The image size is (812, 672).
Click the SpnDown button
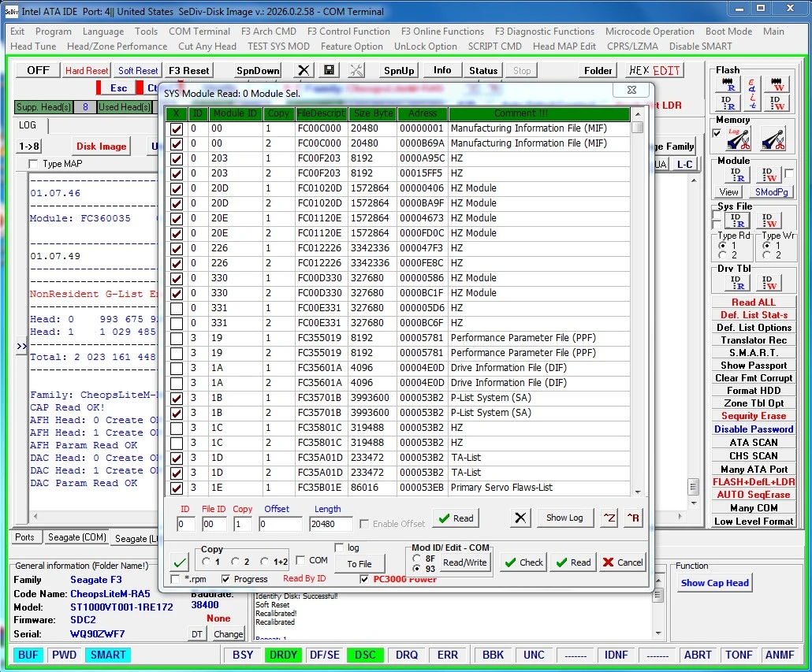pos(257,70)
